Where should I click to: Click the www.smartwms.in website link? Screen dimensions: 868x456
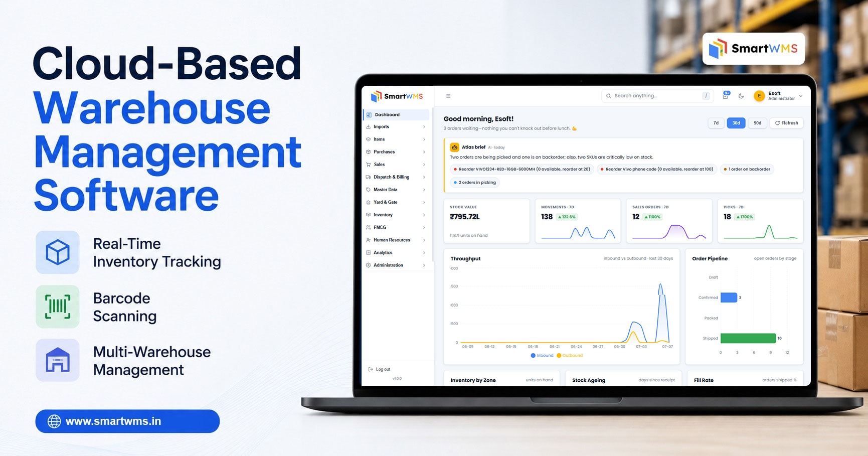tap(127, 421)
